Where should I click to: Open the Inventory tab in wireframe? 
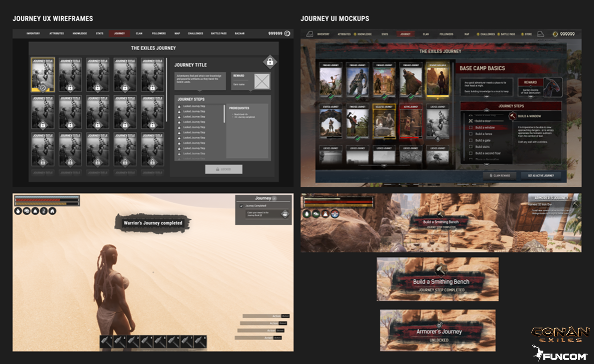(x=33, y=33)
